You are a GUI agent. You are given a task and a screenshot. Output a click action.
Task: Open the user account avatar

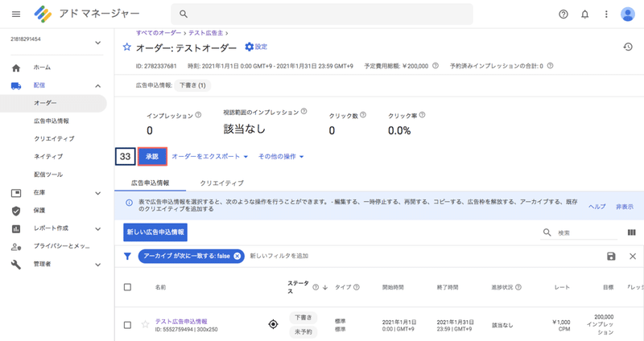[x=628, y=14]
